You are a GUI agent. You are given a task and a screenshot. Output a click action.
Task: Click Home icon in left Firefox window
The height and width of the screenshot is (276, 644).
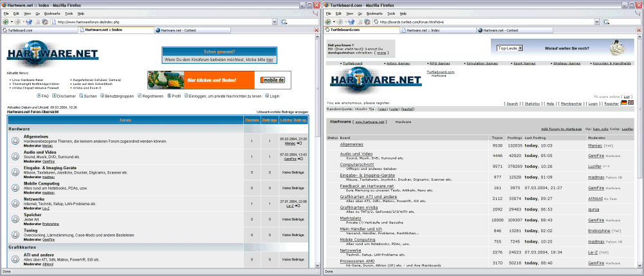pos(45,22)
